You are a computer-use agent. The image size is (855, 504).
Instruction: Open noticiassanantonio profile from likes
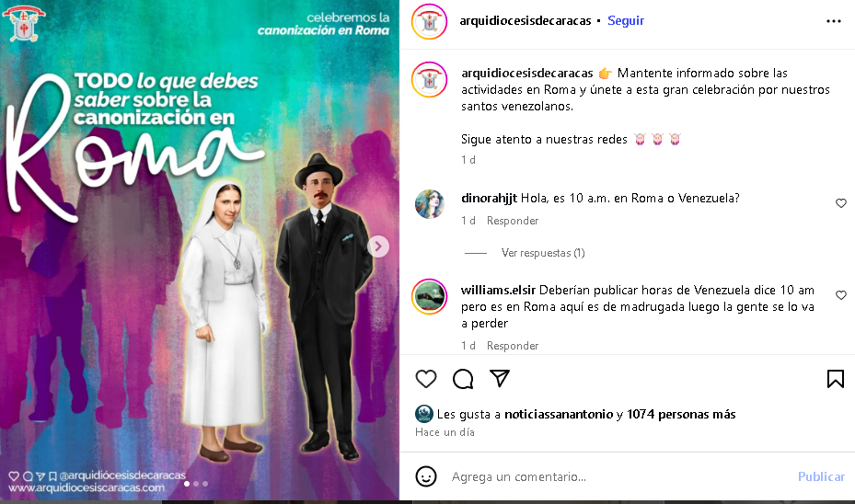click(x=559, y=414)
